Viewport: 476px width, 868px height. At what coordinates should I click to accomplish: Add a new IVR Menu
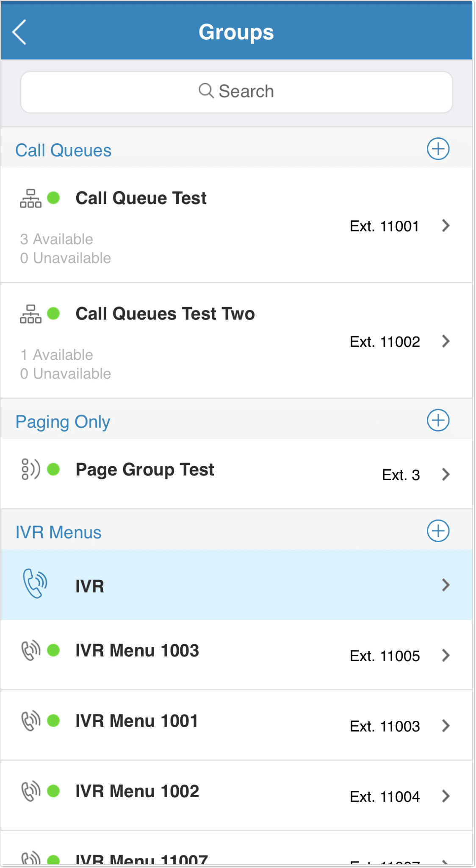point(438,531)
